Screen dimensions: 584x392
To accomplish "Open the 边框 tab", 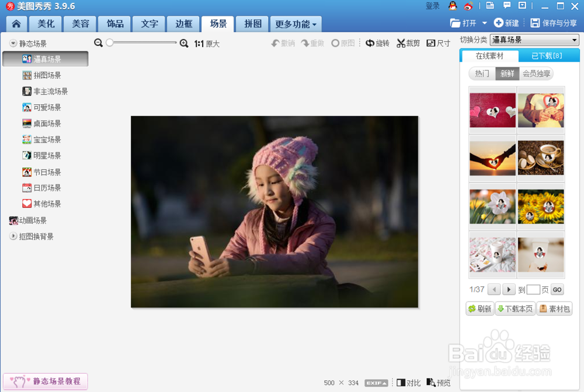I will point(183,24).
